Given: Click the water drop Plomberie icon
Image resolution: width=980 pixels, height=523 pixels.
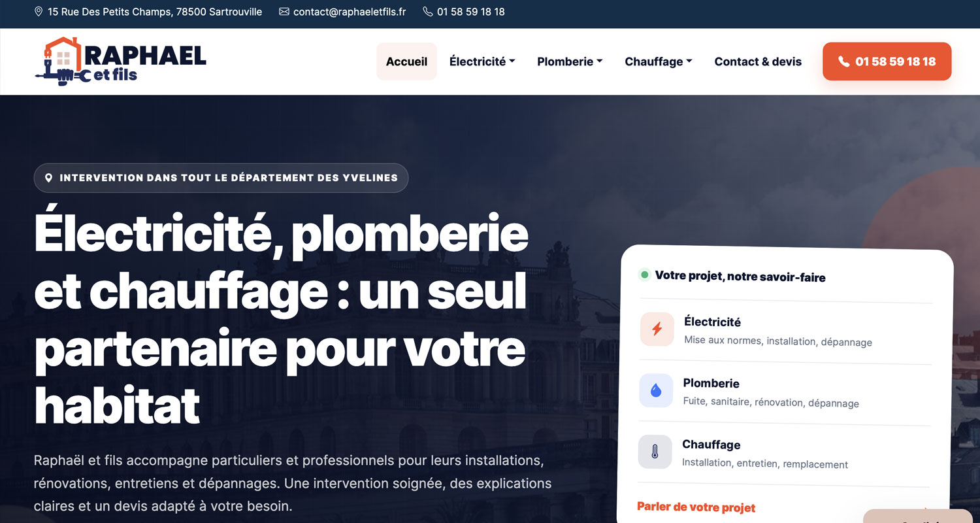Looking at the screenshot, I should click(x=656, y=390).
